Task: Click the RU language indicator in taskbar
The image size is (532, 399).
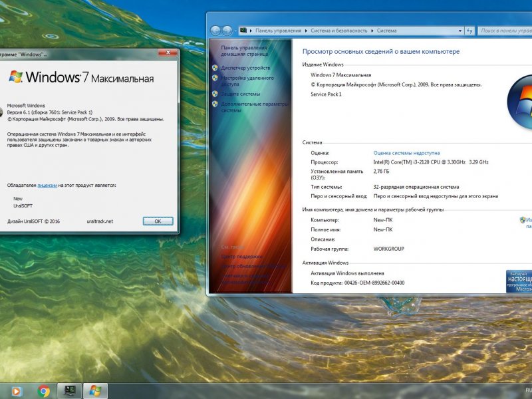Action: [x=529, y=390]
